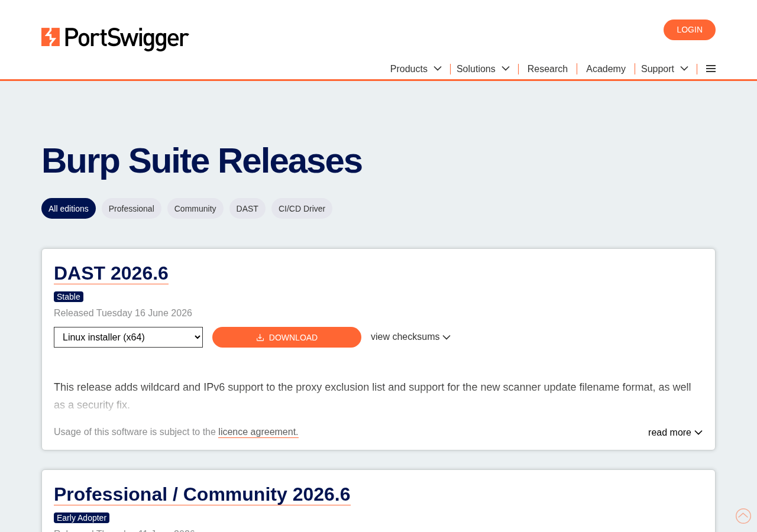Open the hamburger menu icon

click(x=711, y=69)
